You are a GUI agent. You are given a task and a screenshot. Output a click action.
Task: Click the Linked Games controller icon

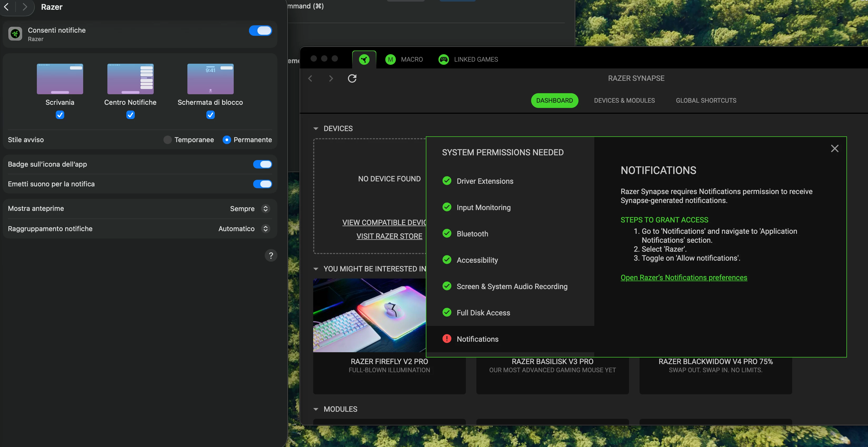coord(443,60)
